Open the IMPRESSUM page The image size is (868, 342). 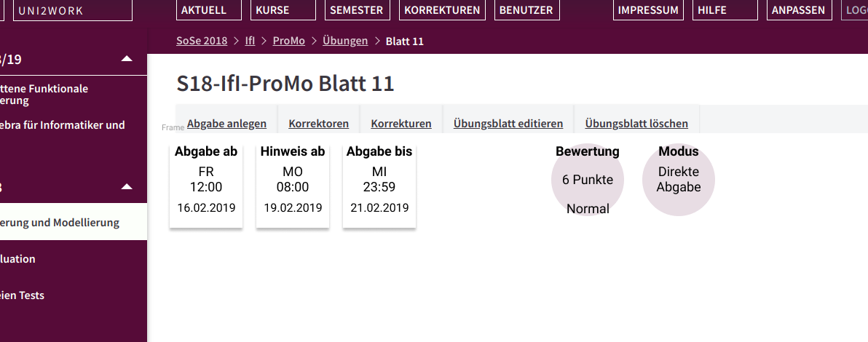pos(648,10)
